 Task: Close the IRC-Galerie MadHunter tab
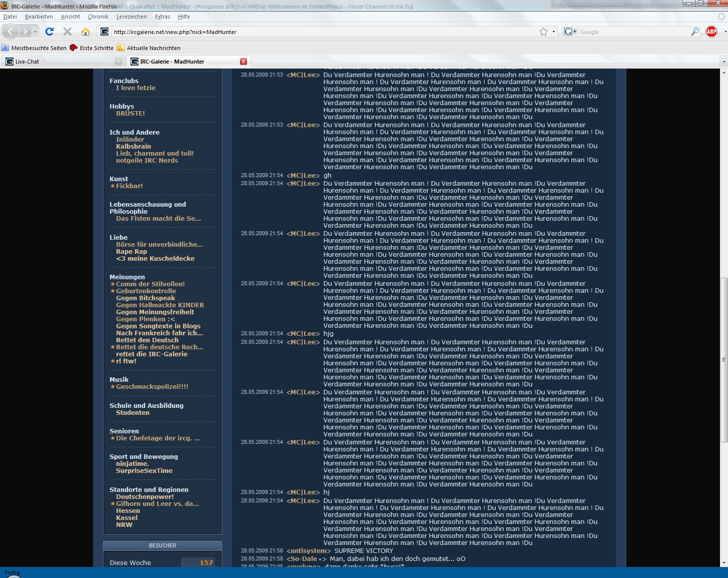click(243, 62)
